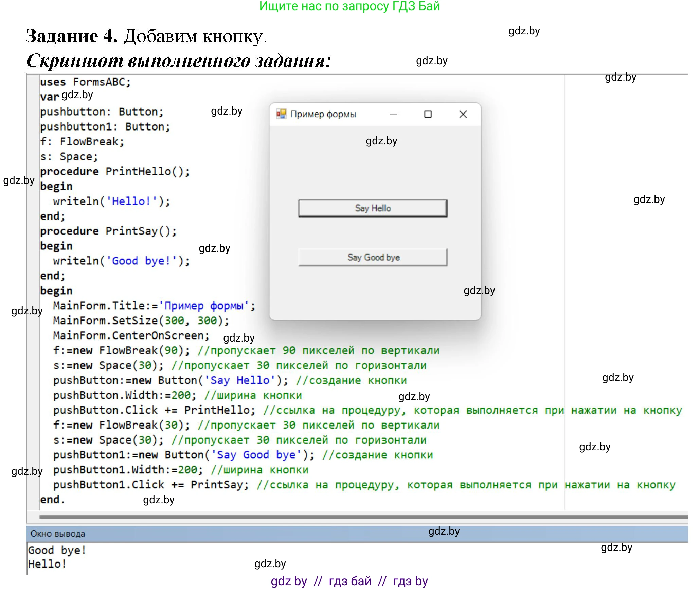Image resolution: width=700 pixels, height=589 pixels.
Task: Click the code editor horizontal scrollbar
Action: (x=340, y=517)
